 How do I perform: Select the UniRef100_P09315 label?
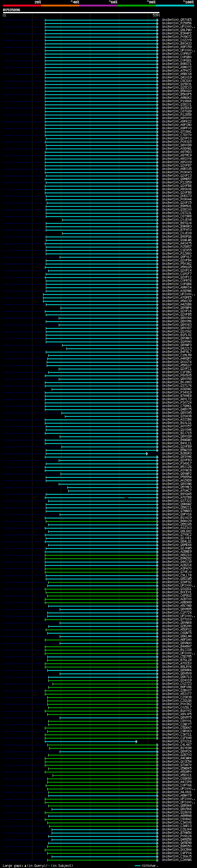(x=177, y=142)
